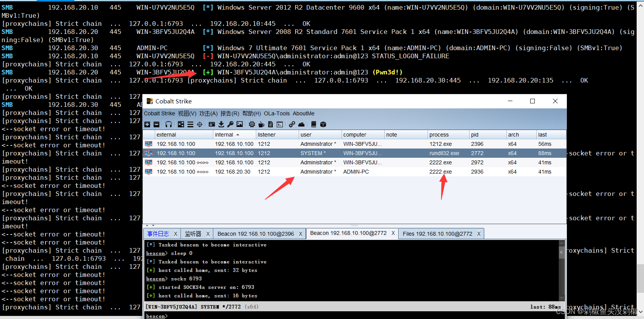Sort sessions by the computer column
This screenshot has height=319, width=644.
click(x=363, y=135)
